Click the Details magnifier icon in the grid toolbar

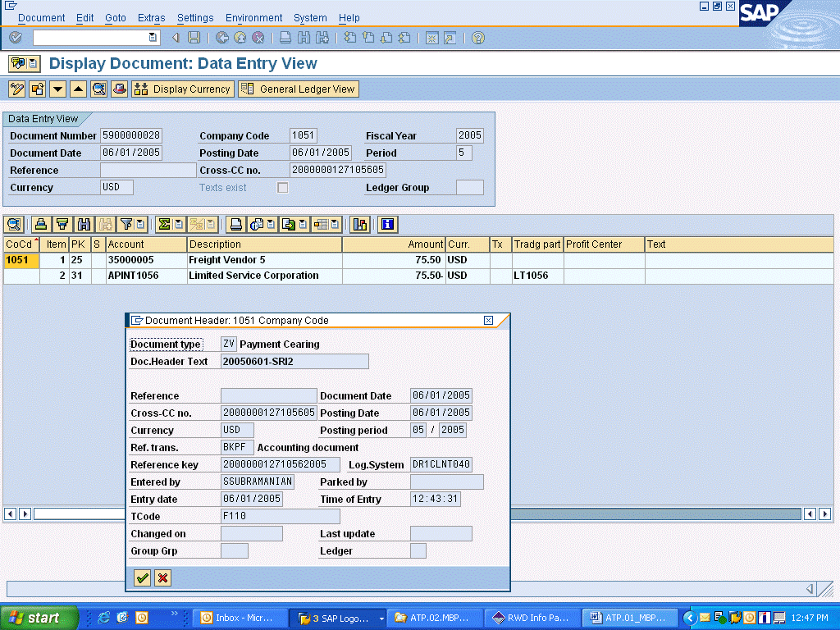14,225
